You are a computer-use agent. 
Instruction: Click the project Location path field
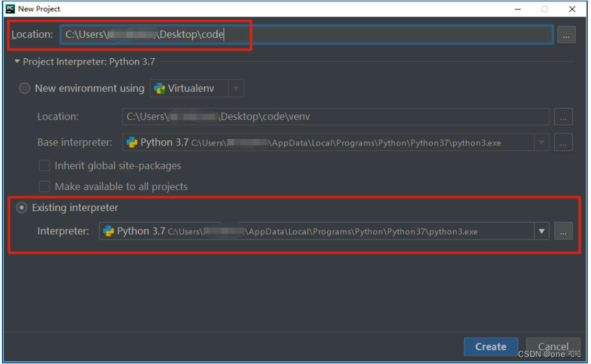[306, 35]
